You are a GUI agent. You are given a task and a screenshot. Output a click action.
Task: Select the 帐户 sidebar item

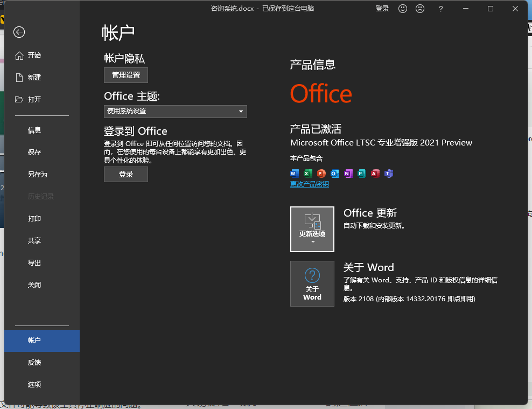[42, 341]
